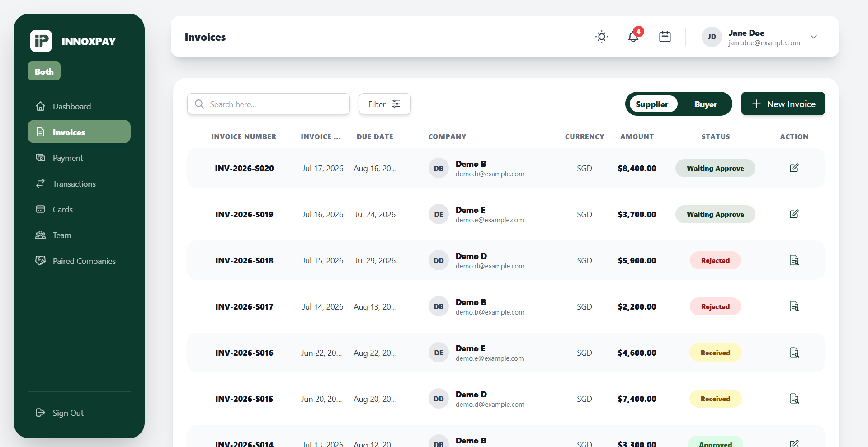Viewport: 868px width, 447px height.
Task: Open Team in the sidebar
Action: (x=79, y=235)
